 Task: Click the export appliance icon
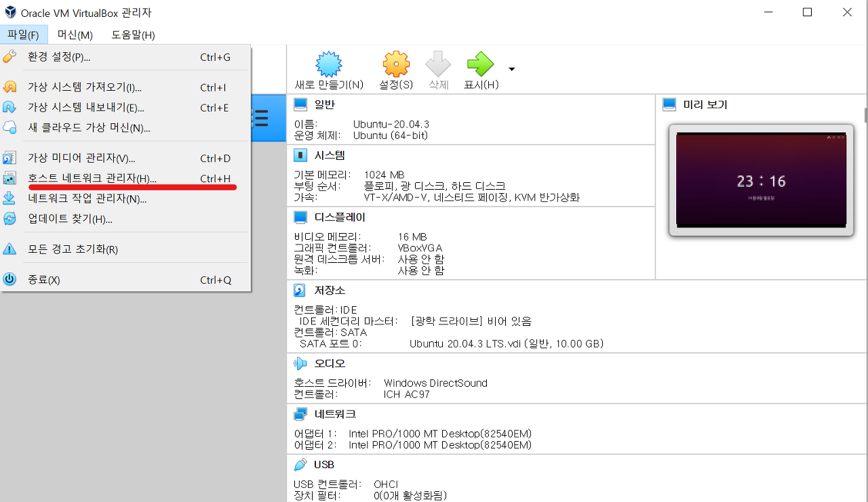tap(9, 108)
